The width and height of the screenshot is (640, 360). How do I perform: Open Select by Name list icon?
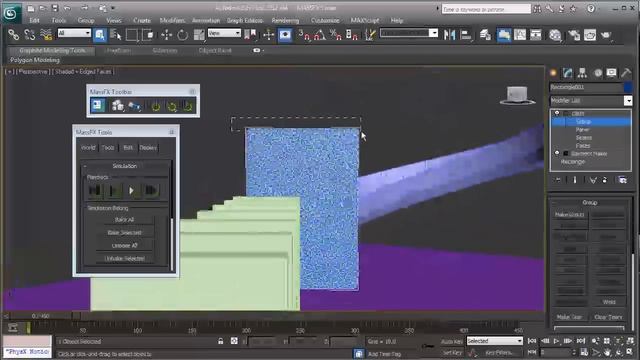[x=116, y=35]
